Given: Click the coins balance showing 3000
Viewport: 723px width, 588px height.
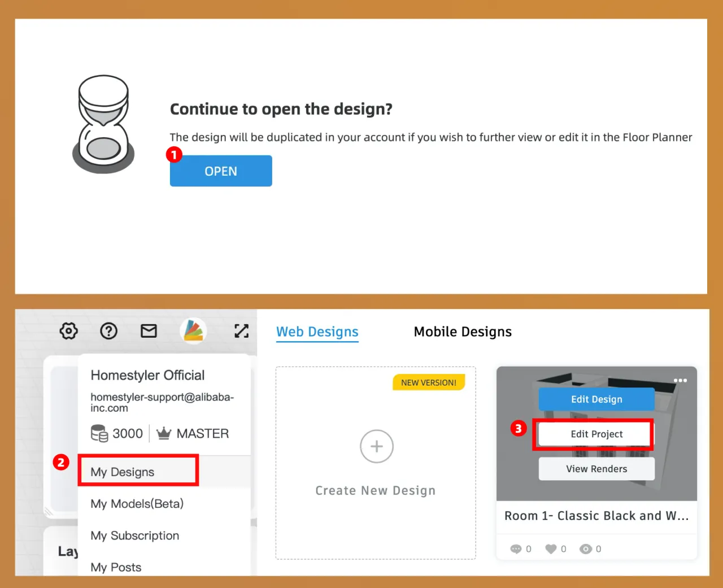Looking at the screenshot, I should coord(117,434).
